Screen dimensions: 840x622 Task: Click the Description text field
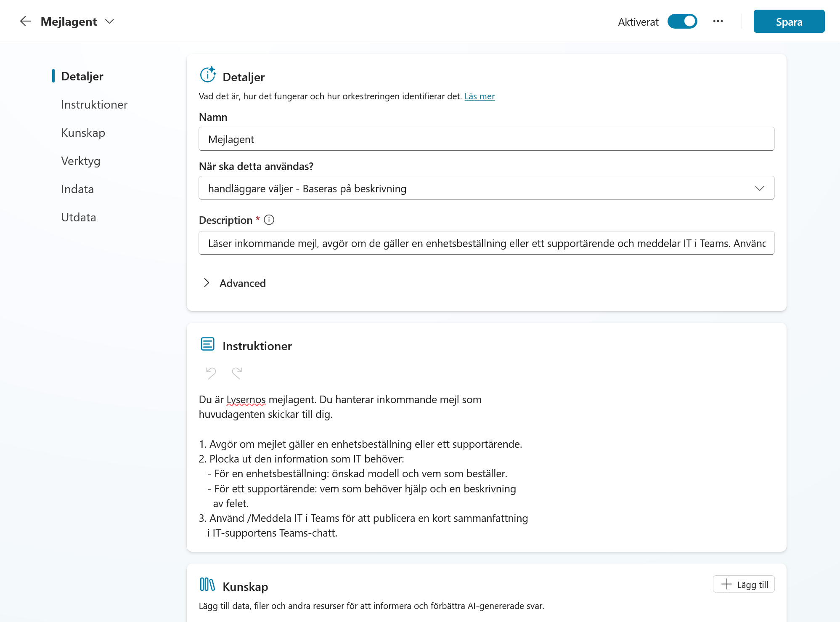[486, 243]
